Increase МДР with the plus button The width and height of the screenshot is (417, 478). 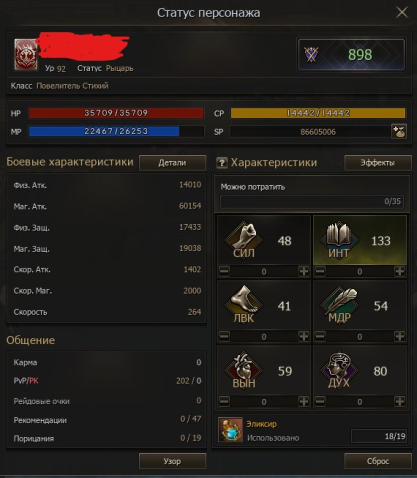[399, 336]
